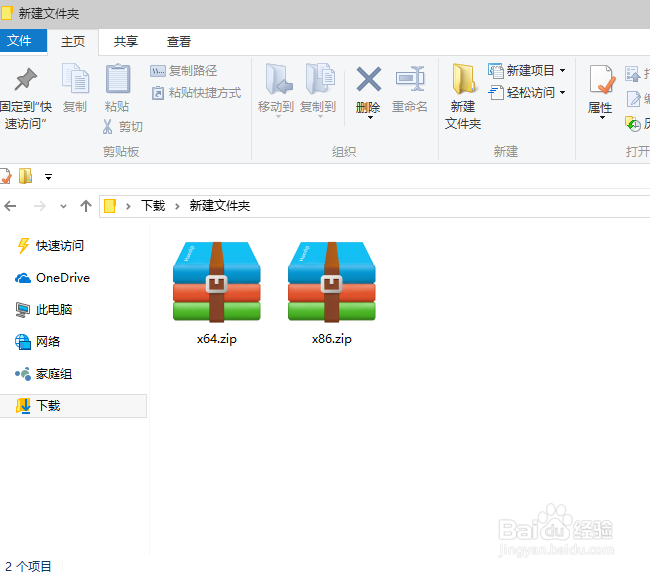Screen dimensions: 650x573
Task: Select This PC in sidebar
Action: click(44, 310)
